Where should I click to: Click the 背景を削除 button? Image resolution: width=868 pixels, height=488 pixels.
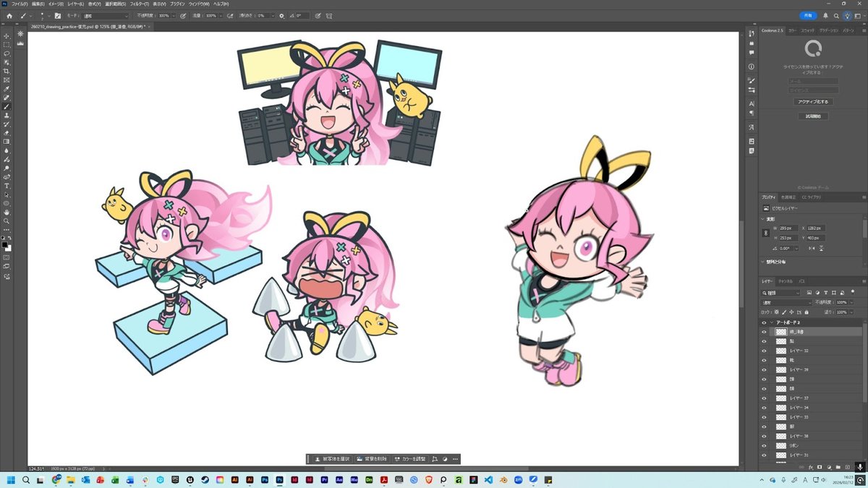[x=372, y=458]
